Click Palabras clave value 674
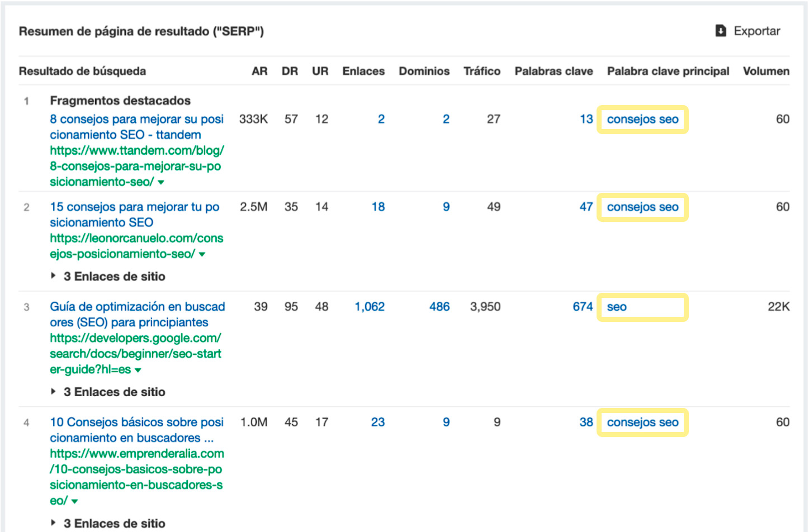Image resolution: width=809 pixels, height=532 pixels. [x=583, y=307]
